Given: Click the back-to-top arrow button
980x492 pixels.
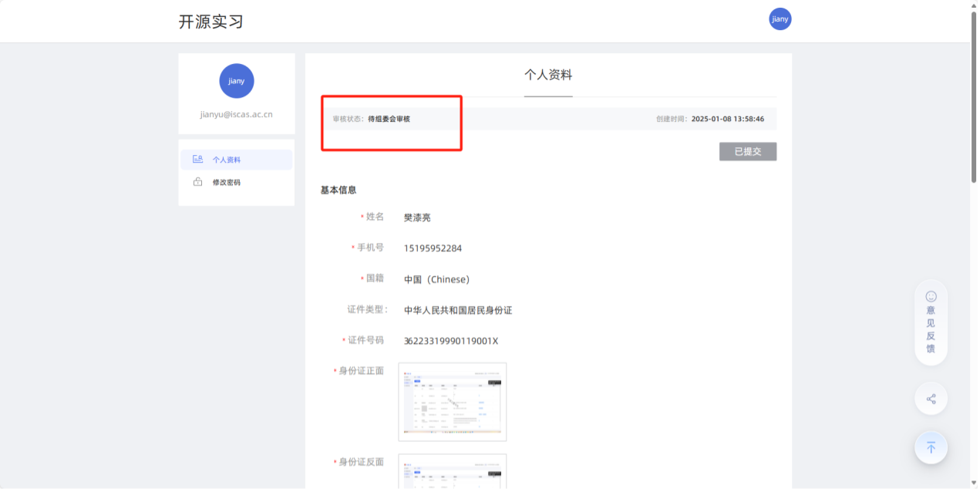Looking at the screenshot, I should click(x=931, y=447).
